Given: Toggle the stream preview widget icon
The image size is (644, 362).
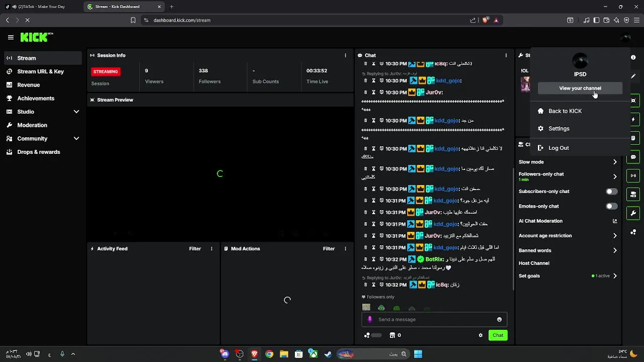Looking at the screenshot, I should coord(633,101).
